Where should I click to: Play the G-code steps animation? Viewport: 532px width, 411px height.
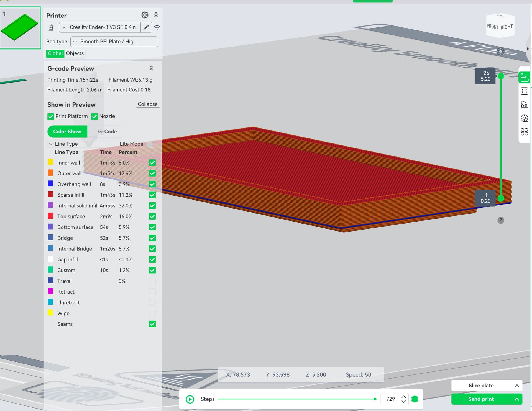tap(190, 399)
